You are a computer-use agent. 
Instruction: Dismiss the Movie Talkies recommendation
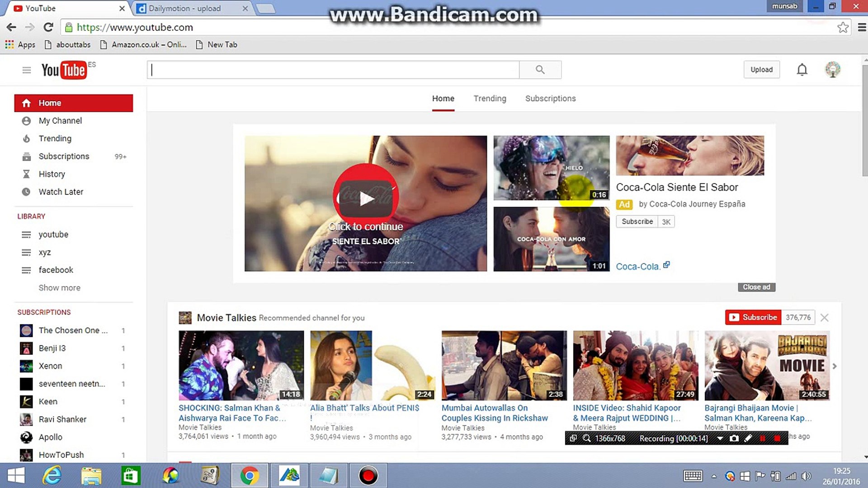click(824, 318)
